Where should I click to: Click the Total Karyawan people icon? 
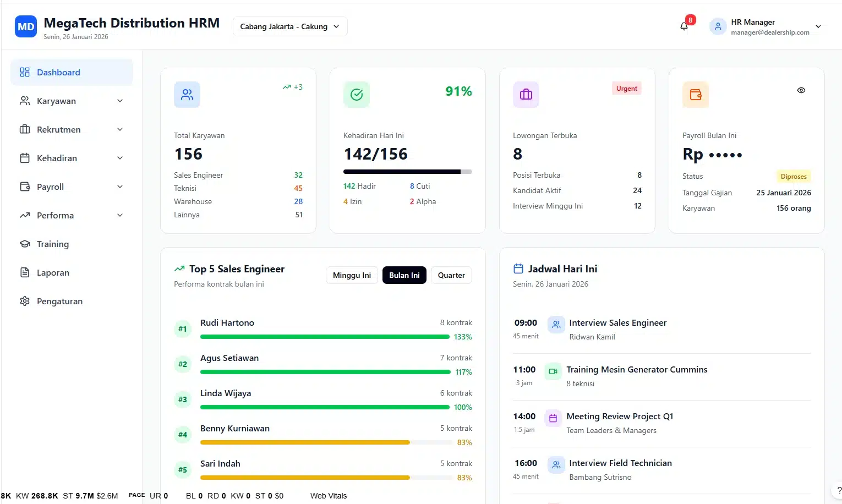(187, 95)
